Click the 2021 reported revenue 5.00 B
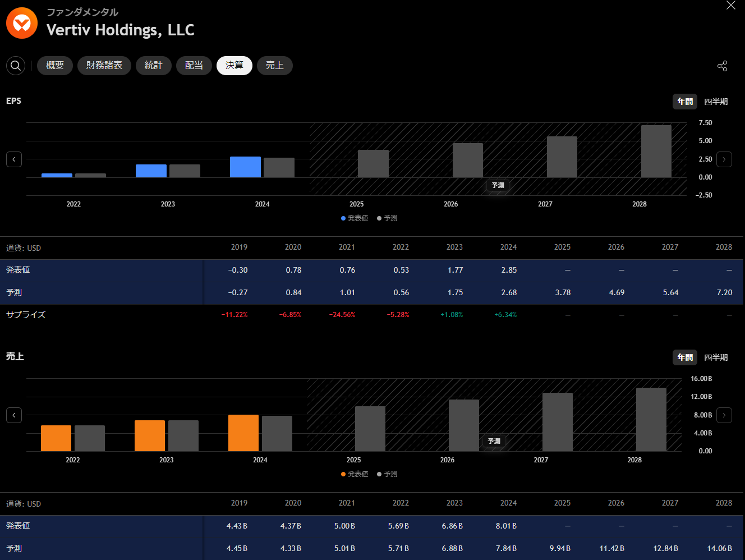Screen dimensions: 745x560 (x=344, y=526)
